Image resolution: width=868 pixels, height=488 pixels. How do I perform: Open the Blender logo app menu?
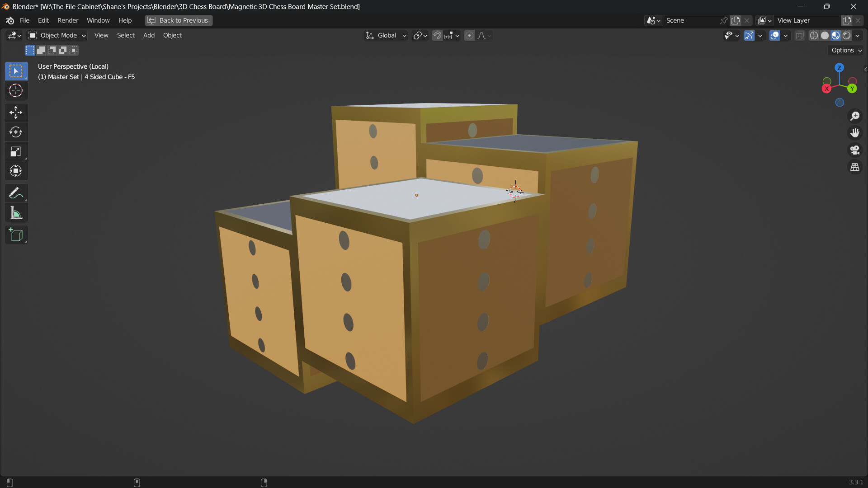coord(10,20)
